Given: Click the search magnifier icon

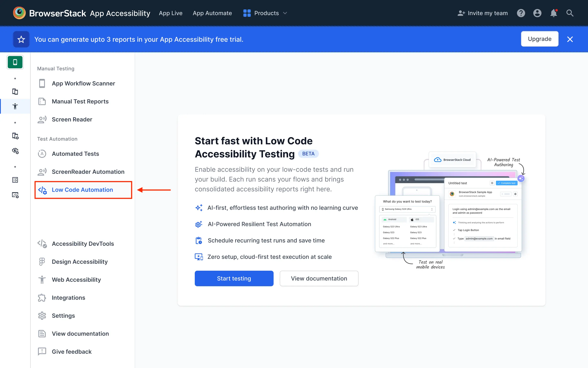Looking at the screenshot, I should (570, 13).
